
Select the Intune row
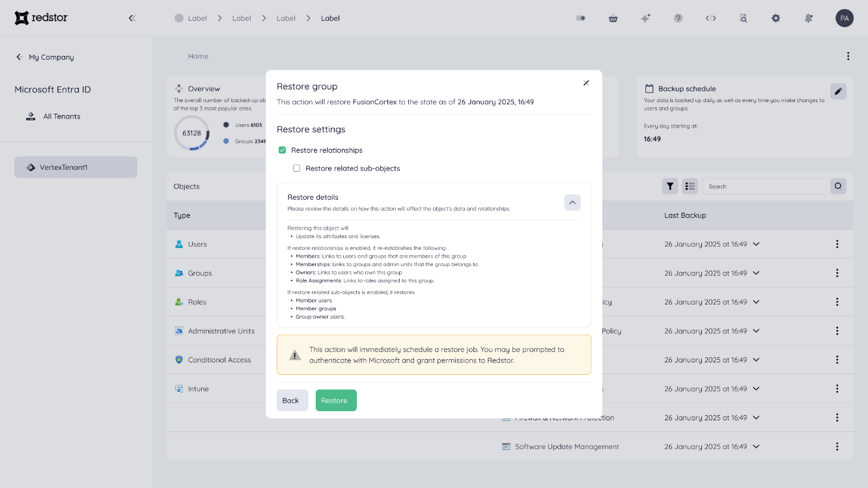click(x=192, y=389)
